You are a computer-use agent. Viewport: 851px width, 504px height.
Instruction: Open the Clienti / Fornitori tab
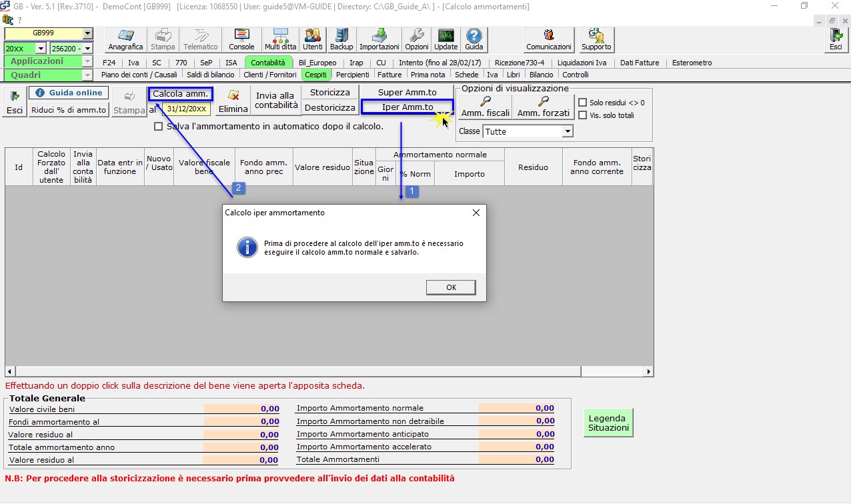click(x=270, y=75)
